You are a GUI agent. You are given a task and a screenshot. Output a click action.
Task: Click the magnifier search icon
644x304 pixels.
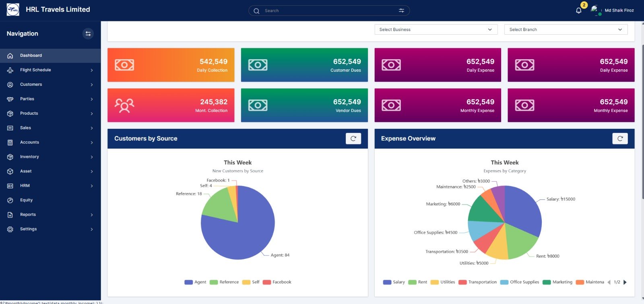point(256,11)
